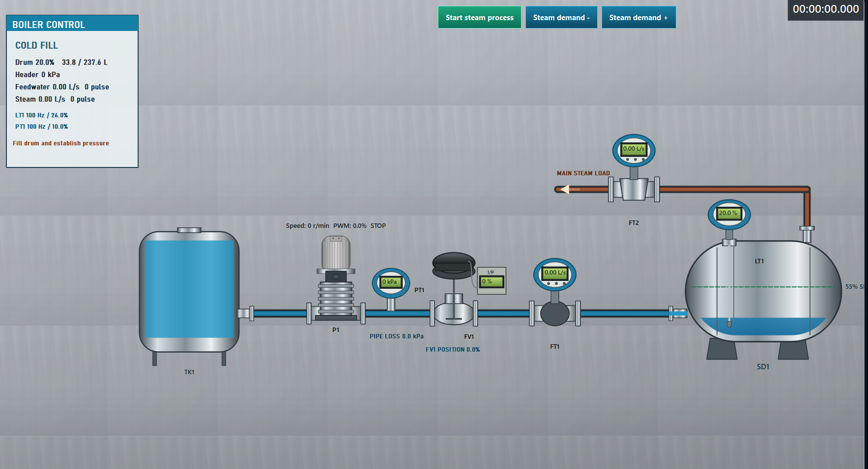Click the Feedwater 0.00 L/s readout
The height and width of the screenshot is (469, 868).
62,87
